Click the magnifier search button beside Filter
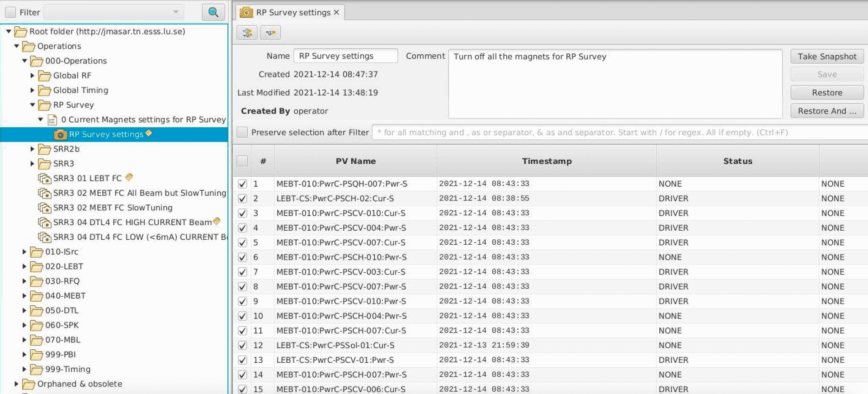 (x=213, y=12)
